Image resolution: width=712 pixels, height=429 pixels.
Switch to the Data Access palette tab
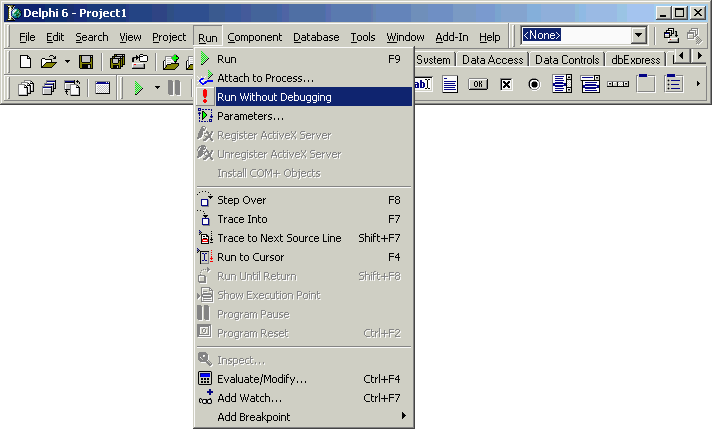[493, 59]
